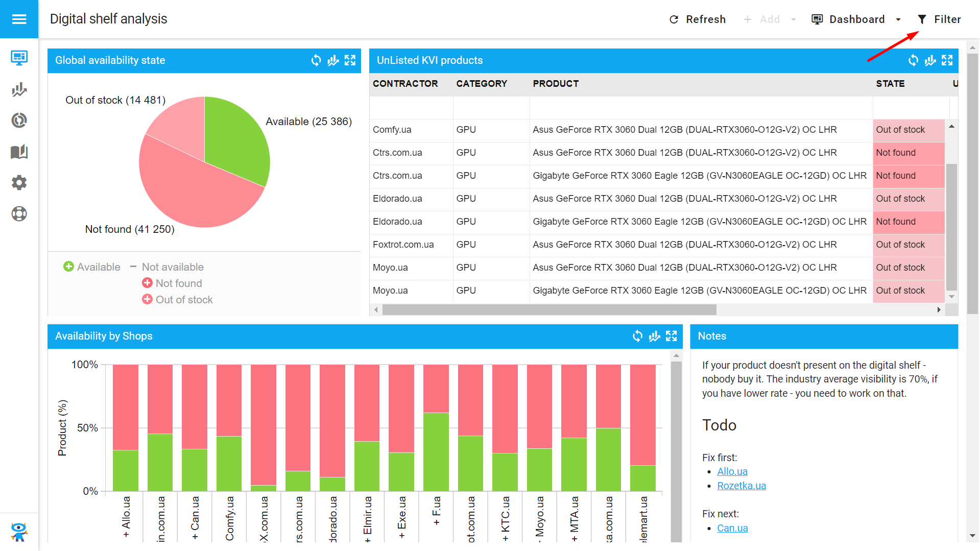Click the table's horizontal scrollbar
This screenshot has height=551, width=980.
click(x=549, y=310)
